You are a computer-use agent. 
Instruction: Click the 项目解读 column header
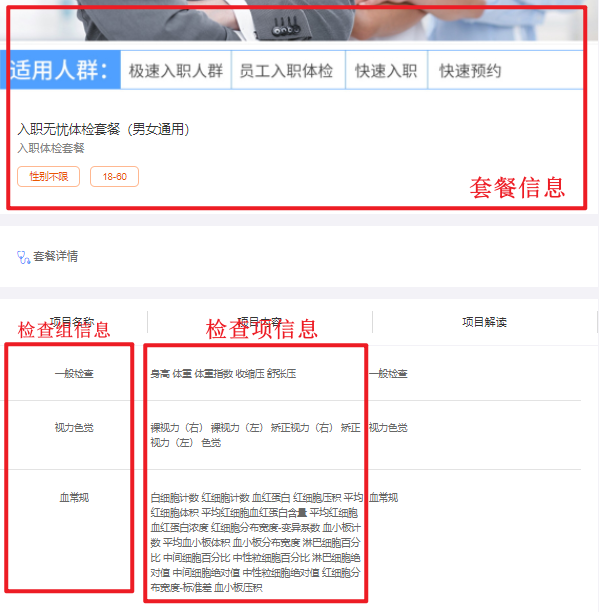tap(484, 322)
